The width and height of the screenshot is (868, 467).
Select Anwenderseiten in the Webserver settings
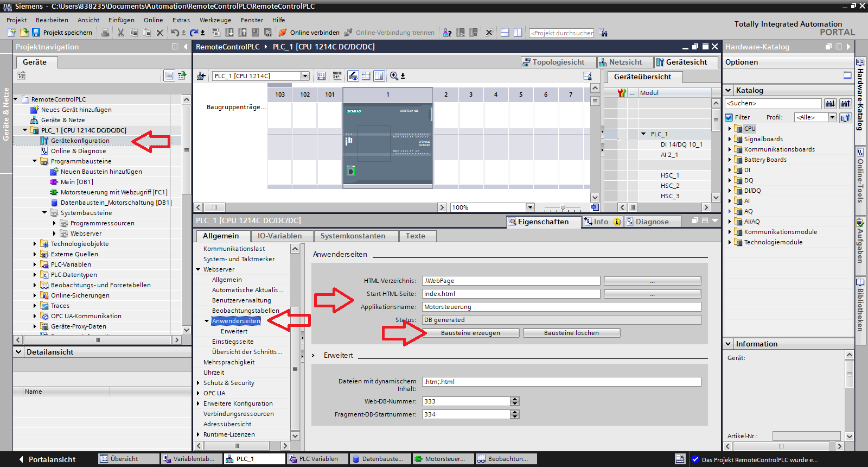pos(236,321)
